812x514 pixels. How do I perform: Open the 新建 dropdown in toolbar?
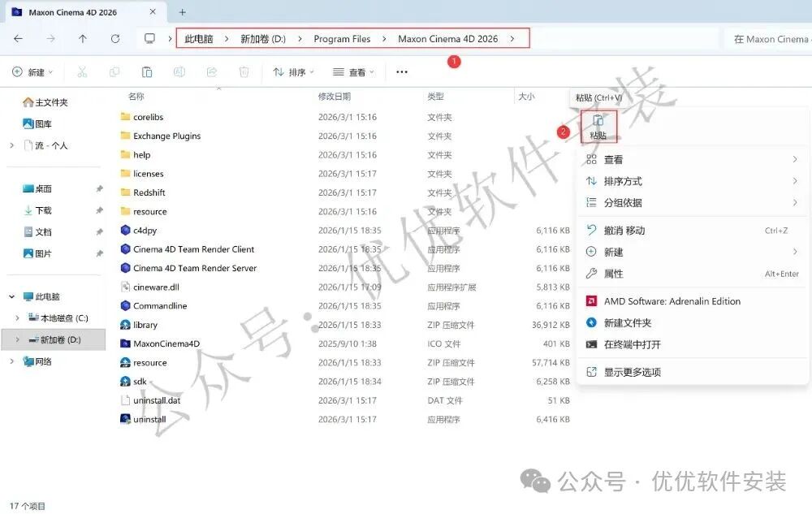click(x=32, y=72)
